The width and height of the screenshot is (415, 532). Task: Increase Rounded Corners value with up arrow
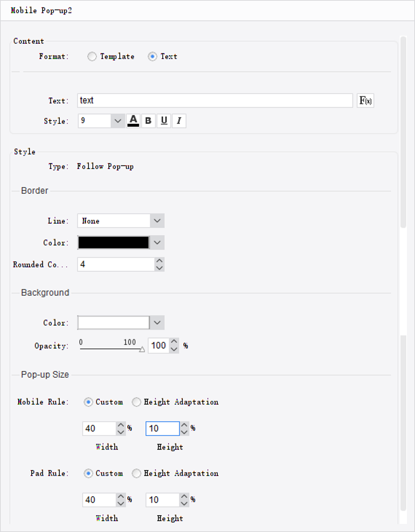click(159, 261)
